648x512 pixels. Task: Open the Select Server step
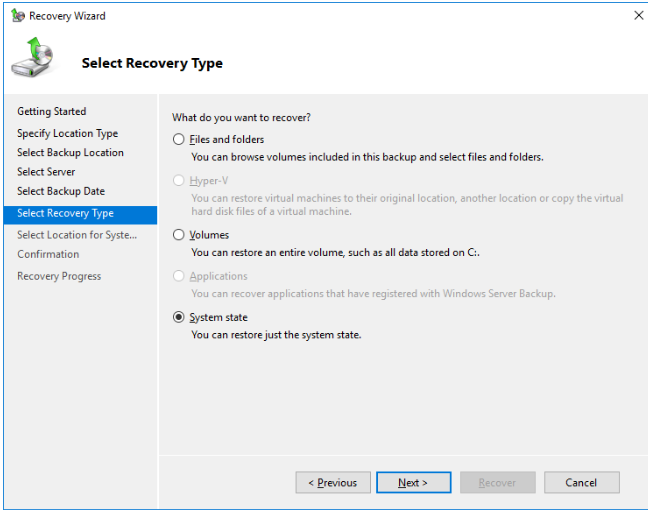coord(46,172)
